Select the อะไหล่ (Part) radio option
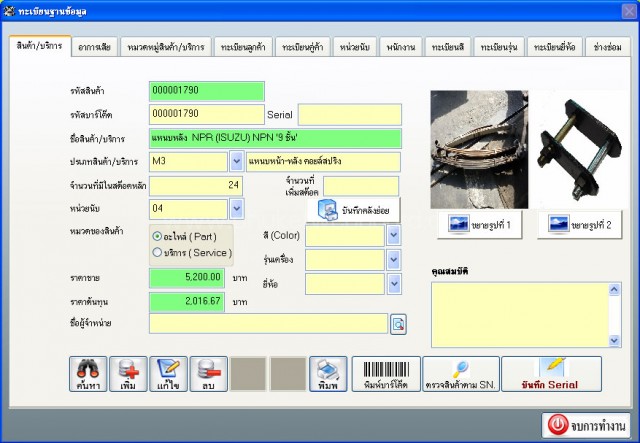The width and height of the screenshot is (640, 443). (x=157, y=236)
